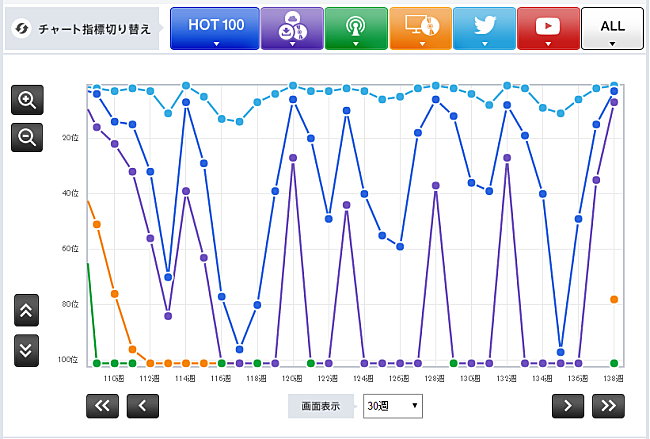Click the circular refresh icon beside チャート指標切り替え
The width and height of the screenshot is (650, 439).
point(21,29)
